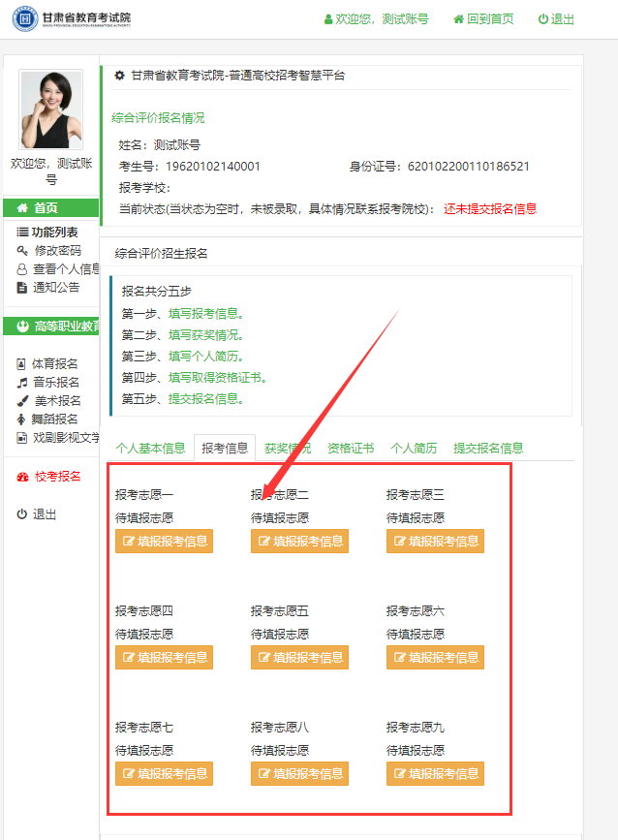Click 填报报考信息 button under 报考志愿五
The width and height of the screenshot is (618, 840).
click(x=299, y=658)
